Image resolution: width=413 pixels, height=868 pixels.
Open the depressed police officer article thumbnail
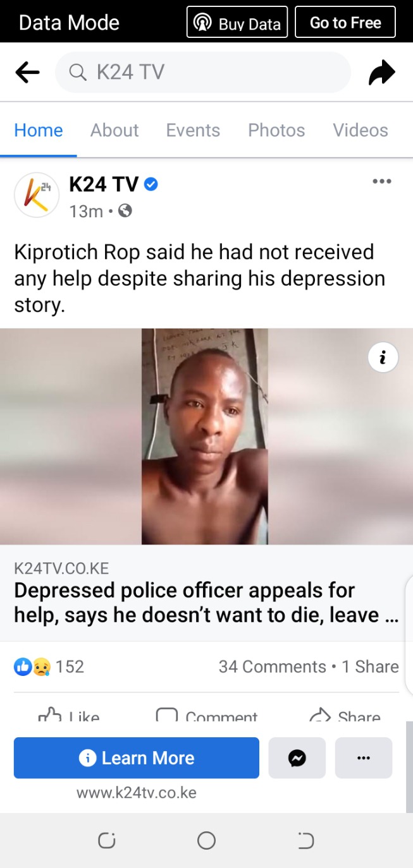click(206, 436)
